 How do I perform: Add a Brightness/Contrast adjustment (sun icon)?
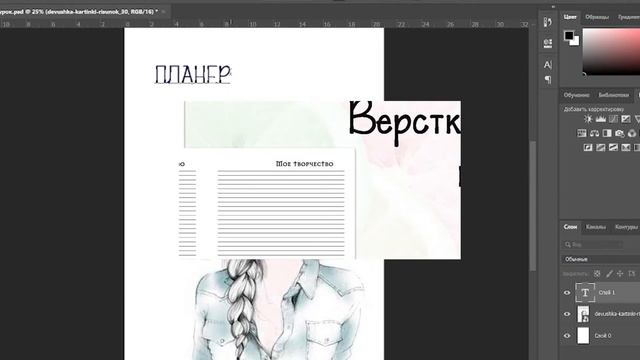tap(588, 119)
